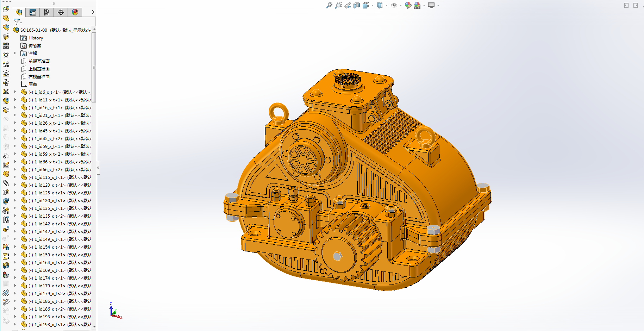Click Mirror Components icon in left toolbar

(6, 92)
